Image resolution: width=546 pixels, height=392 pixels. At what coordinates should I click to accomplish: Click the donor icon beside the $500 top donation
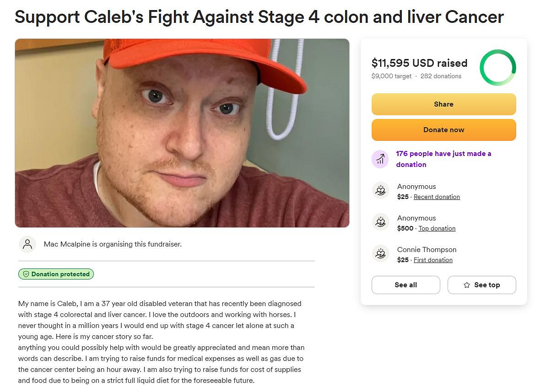point(380,222)
